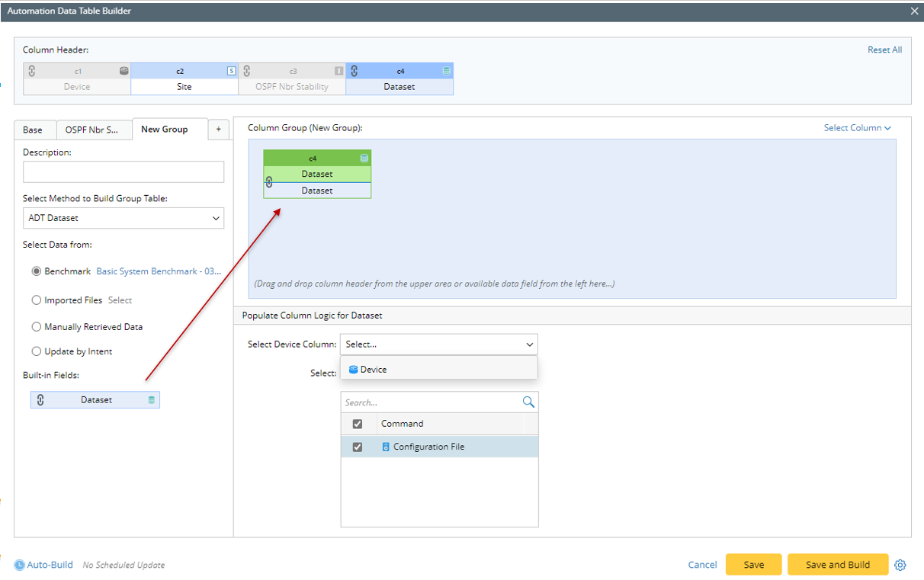
Task: Click the link icon on column c1
Action: pos(32,71)
